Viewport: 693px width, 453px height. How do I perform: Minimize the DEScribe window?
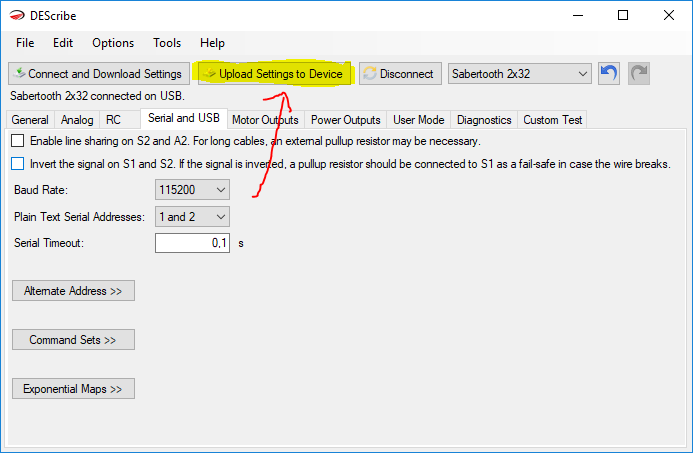(578, 15)
